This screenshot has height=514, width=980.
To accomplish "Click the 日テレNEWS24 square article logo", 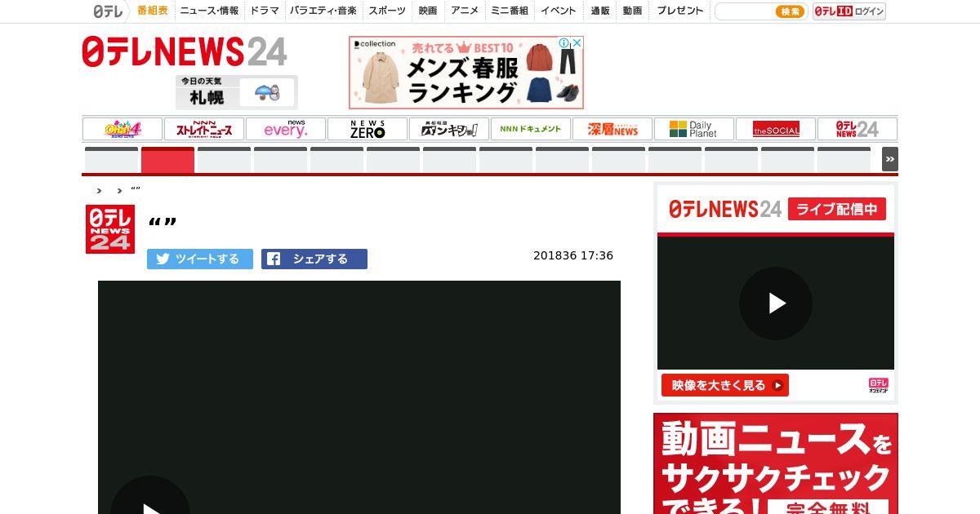I will (110, 229).
